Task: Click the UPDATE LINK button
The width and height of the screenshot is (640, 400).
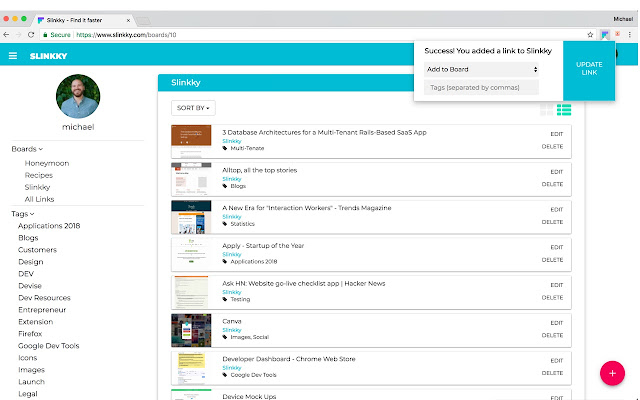Action: pos(589,69)
